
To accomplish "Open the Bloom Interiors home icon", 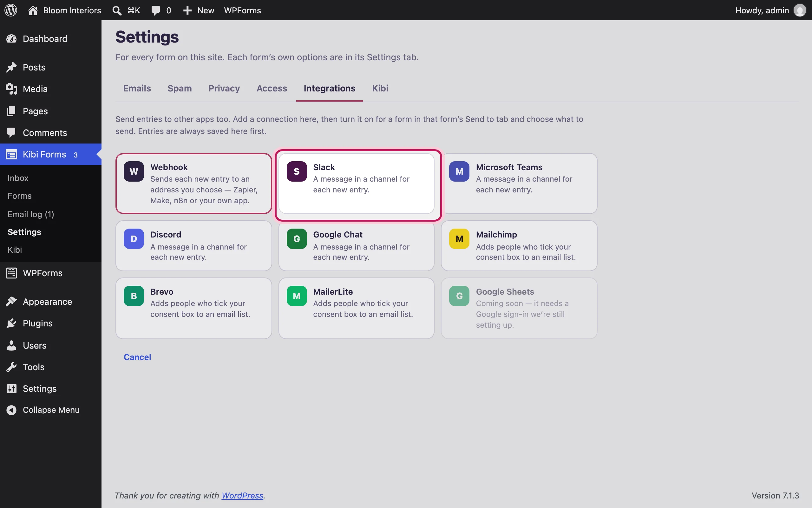I will 33,10.
